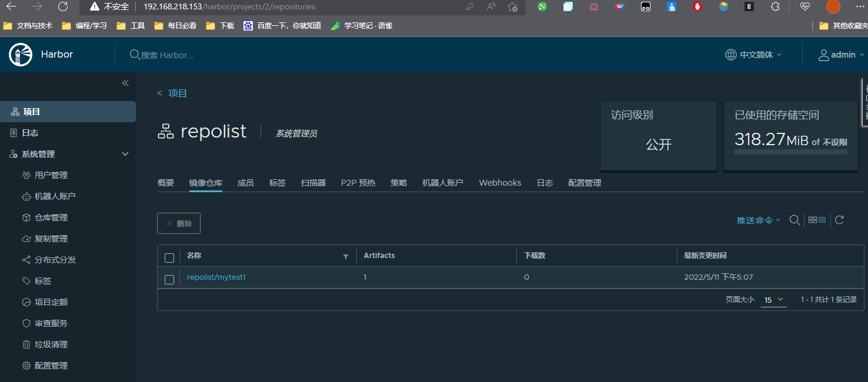
Task: Open the browser extensions puzzle icon
Action: (775, 6)
